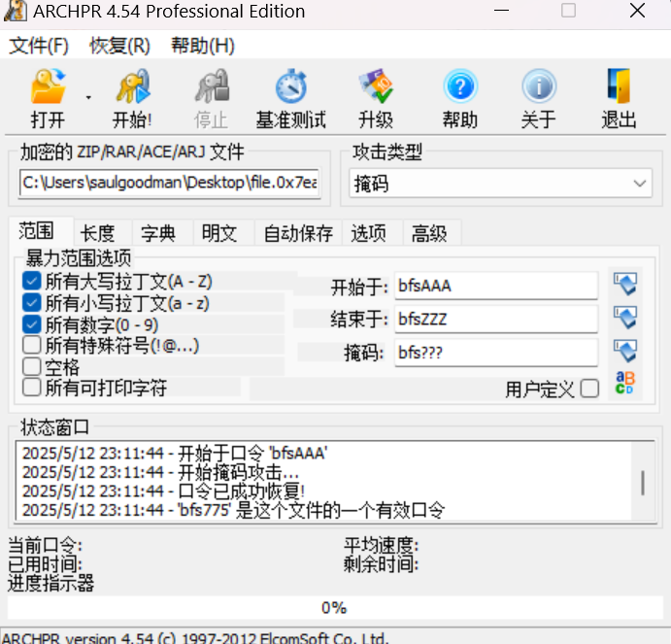Click the 升级 (Upgrade) icon
Screen dimensions: 671x644
point(376,86)
